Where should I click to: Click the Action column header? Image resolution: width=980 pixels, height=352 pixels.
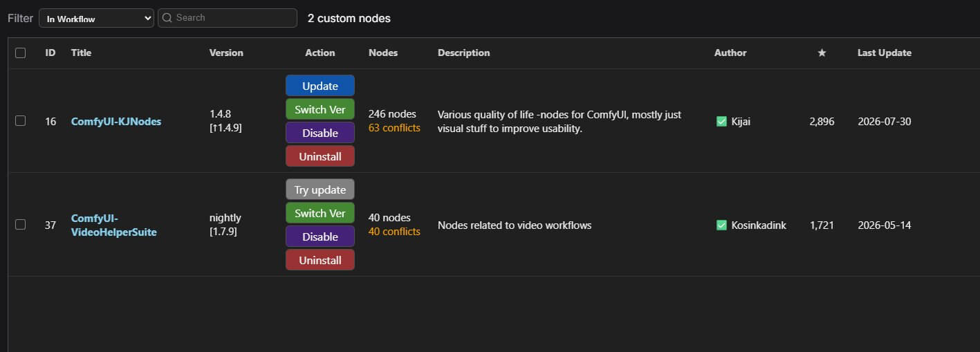coord(320,53)
